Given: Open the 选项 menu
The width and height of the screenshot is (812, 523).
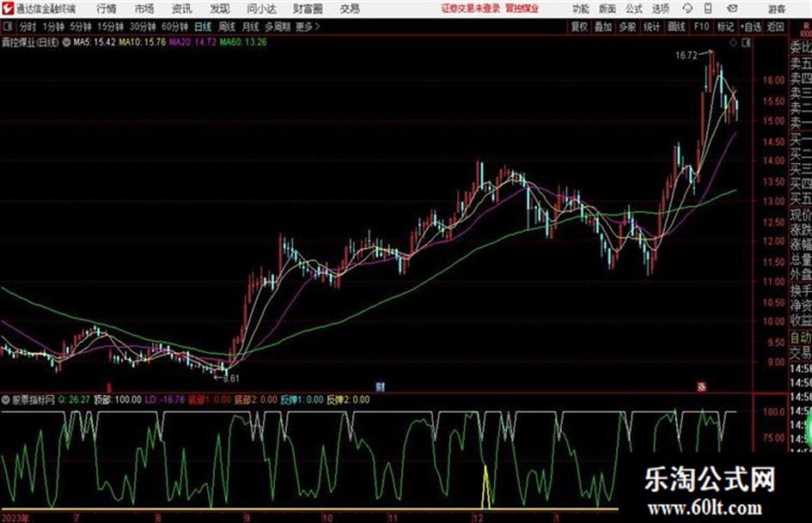Looking at the screenshot, I should tap(660, 9).
